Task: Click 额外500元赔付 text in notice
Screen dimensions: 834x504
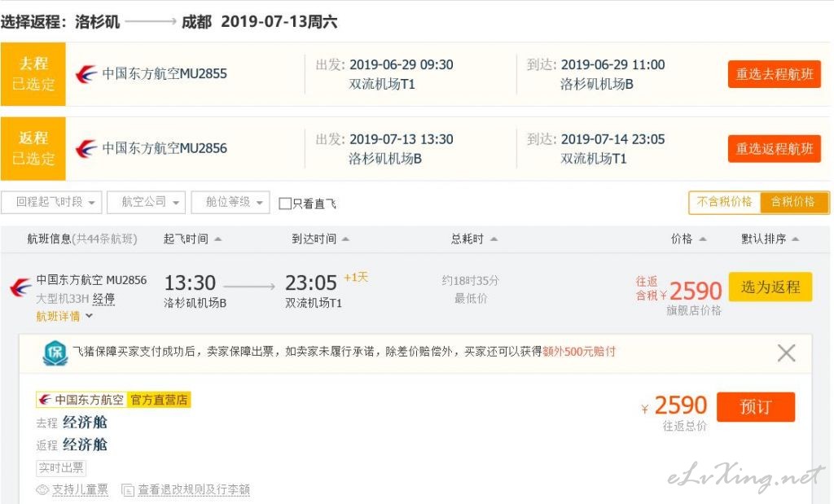Action: pos(579,352)
